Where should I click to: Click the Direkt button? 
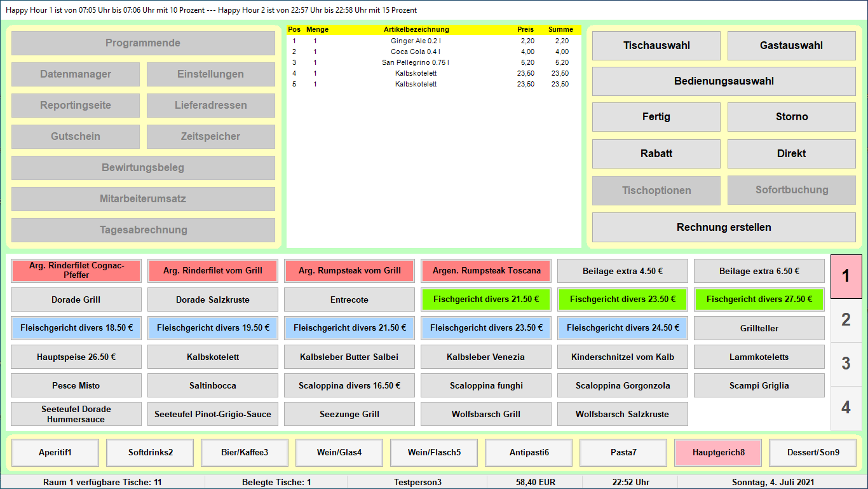(791, 154)
